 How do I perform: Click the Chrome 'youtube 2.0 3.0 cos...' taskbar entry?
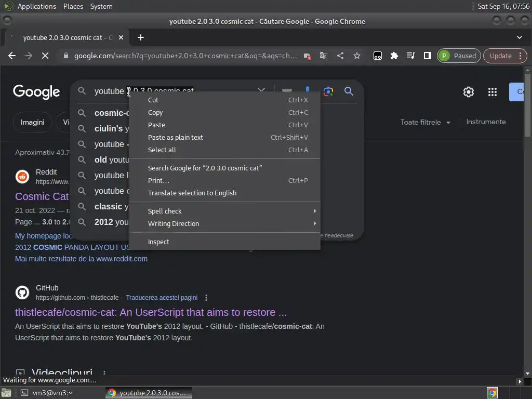tap(149, 393)
